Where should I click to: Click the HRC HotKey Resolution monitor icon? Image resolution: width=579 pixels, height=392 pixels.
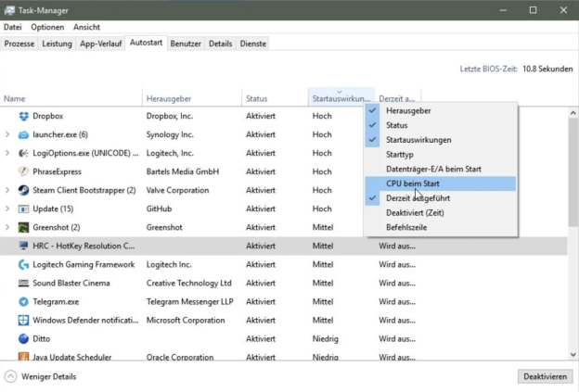(23, 246)
